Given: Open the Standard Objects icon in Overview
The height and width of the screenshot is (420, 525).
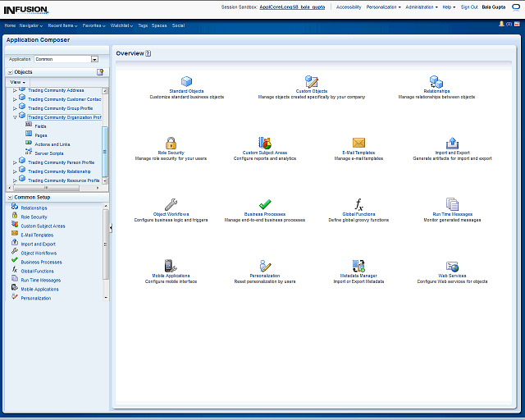Looking at the screenshot, I should pyautogui.click(x=186, y=81).
